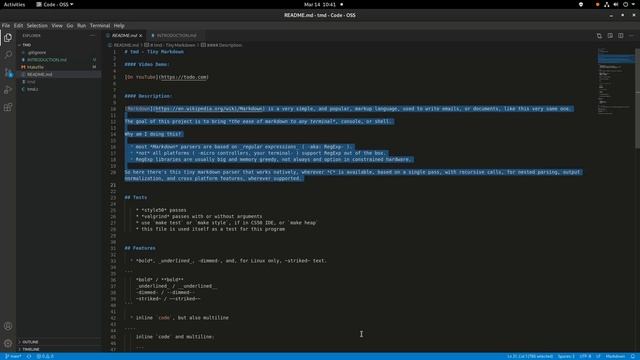The height and width of the screenshot is (360, 640).
Task: Click Markdown language mode status item
Action: [x=615, y=356]
